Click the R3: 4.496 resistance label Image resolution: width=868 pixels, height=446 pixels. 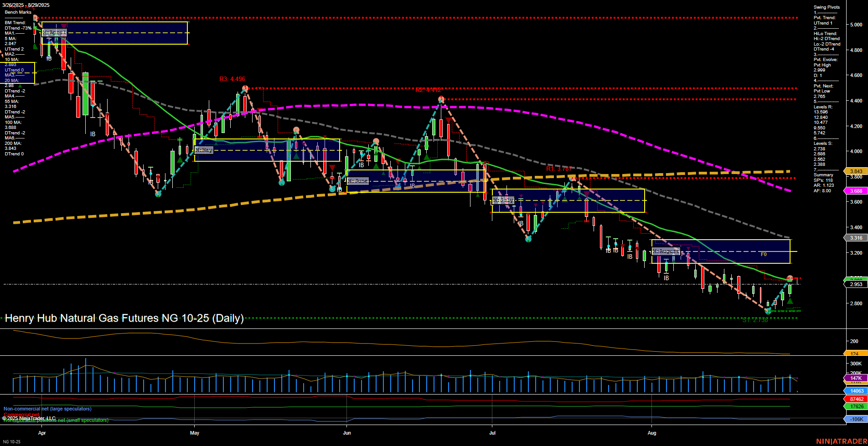click(x=232, y=79)
